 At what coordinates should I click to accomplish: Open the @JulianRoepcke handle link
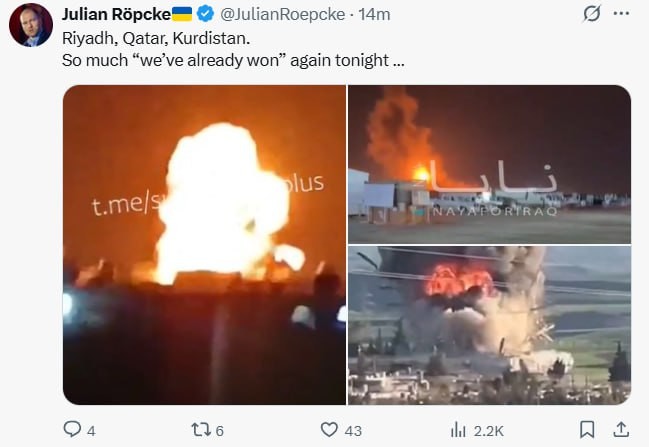tap(283, 14)
